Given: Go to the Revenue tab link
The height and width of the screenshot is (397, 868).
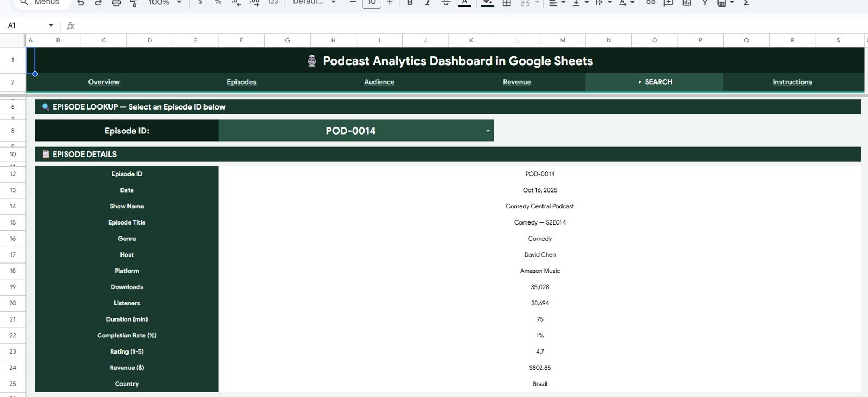Looking at the screenshot, I should [517, 82].
